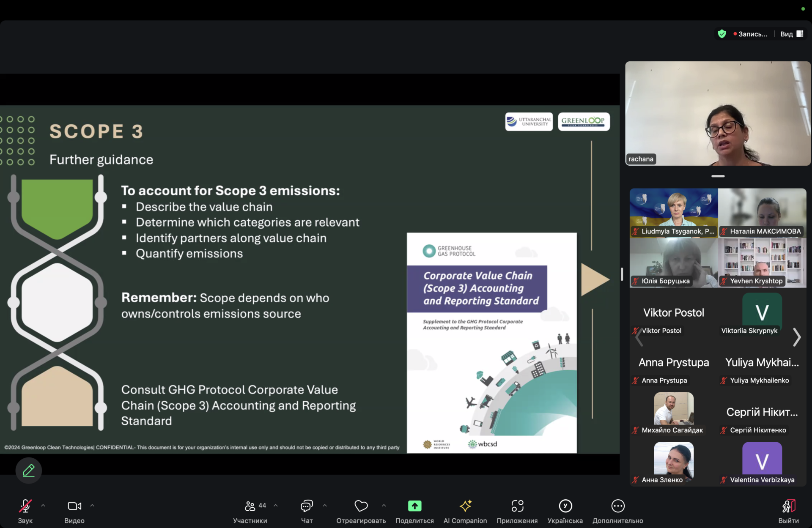This screenshot has width=812, height=528.
Task: Open the More (Дополнительно) options icon
Action: pos(617,506)
